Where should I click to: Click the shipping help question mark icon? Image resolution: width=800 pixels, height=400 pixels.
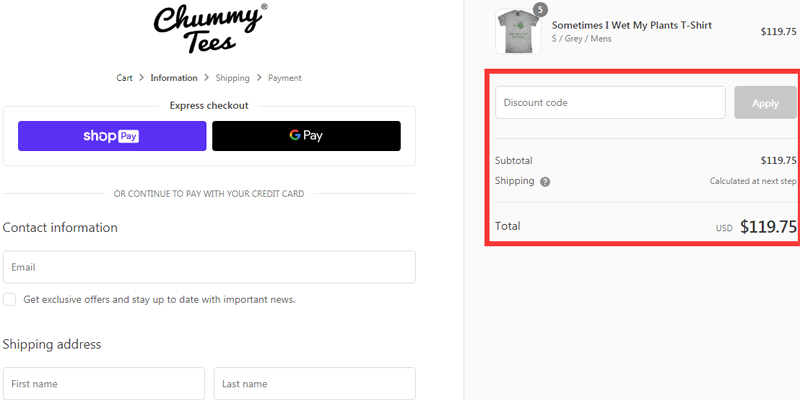(545, 182)
